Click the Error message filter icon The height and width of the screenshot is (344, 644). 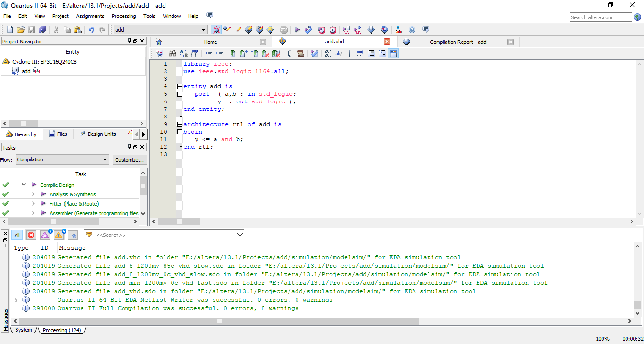[31, 235]
